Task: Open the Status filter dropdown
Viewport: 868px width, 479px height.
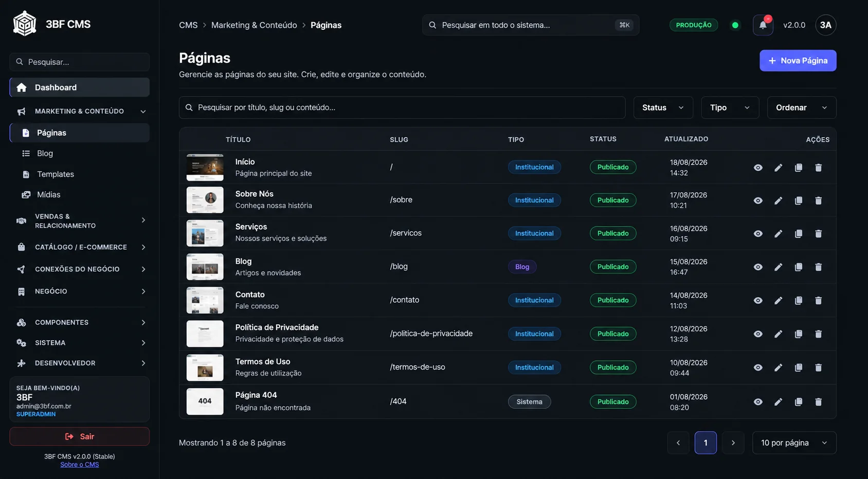Action: click(x=663, y=107)
